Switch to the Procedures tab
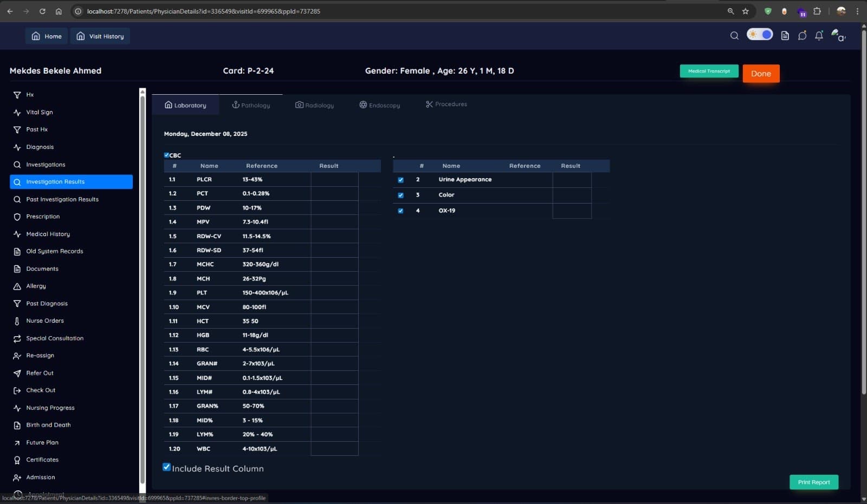867x504 pixels. 446,104
